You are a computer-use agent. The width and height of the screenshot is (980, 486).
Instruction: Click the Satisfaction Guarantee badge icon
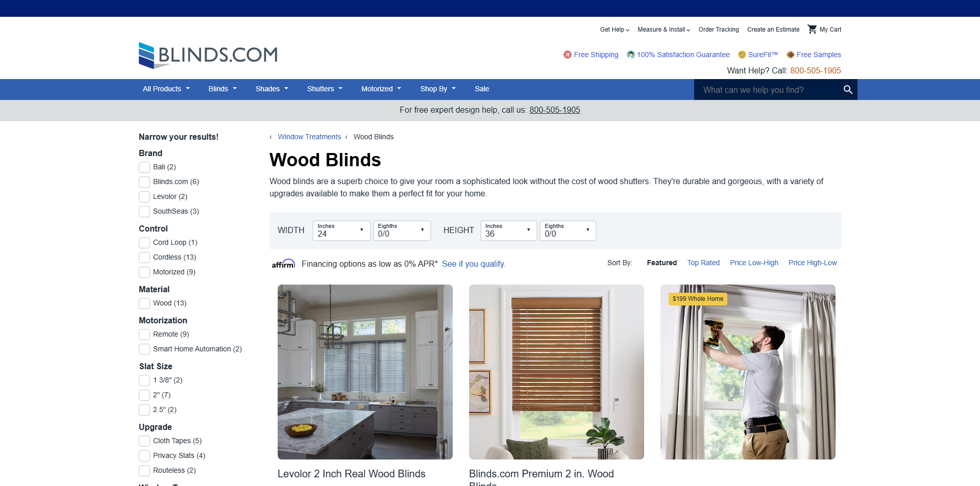[631, 55]
